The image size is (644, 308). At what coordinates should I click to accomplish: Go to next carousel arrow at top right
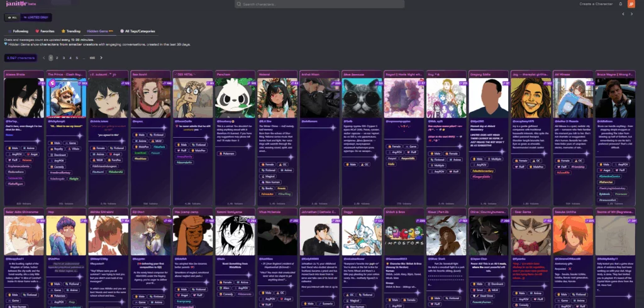point(631,14)
